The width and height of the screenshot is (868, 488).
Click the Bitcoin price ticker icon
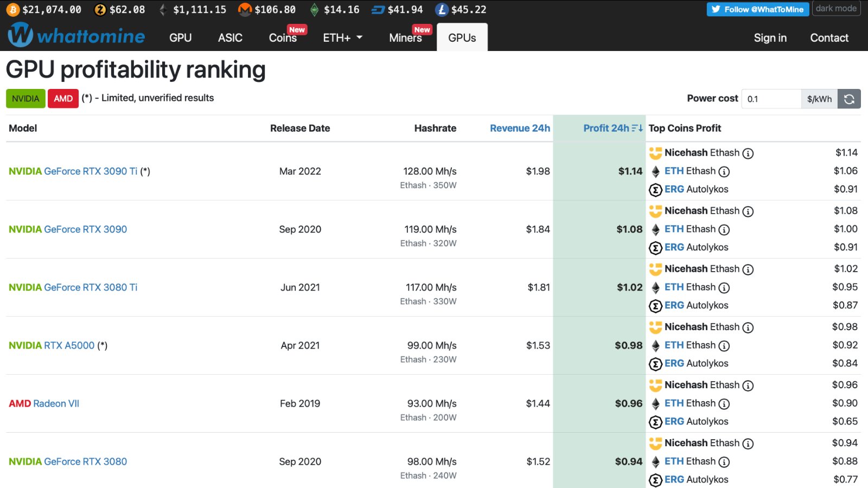[12, 10]
